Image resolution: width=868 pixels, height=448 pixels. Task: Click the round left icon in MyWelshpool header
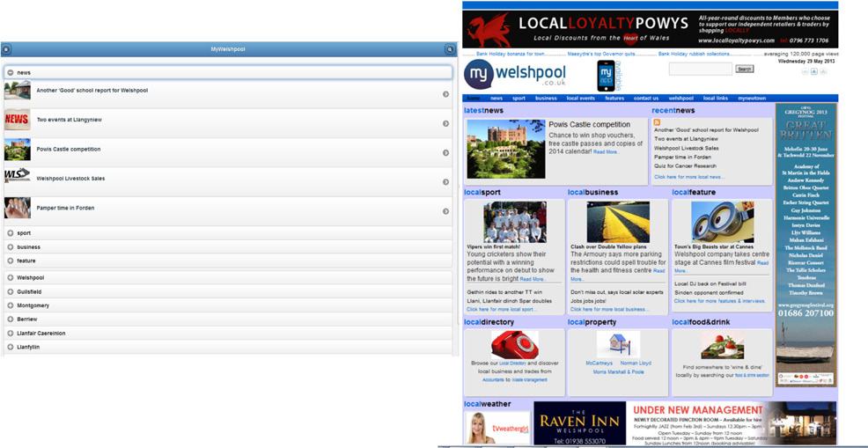coord(5,49)
